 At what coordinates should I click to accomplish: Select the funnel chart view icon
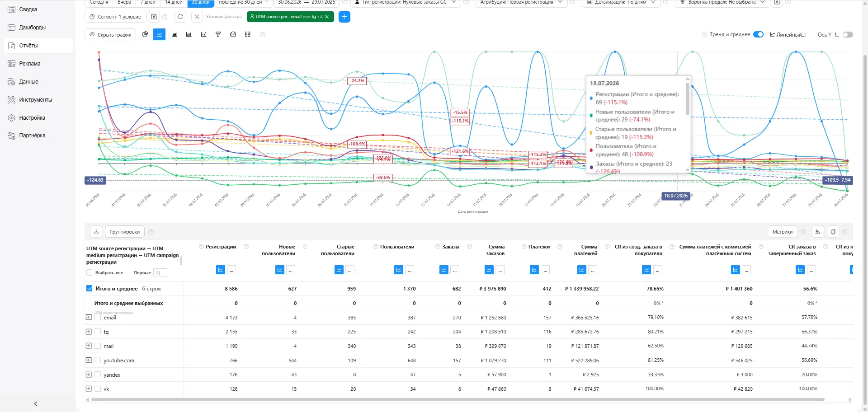(218, 34)
